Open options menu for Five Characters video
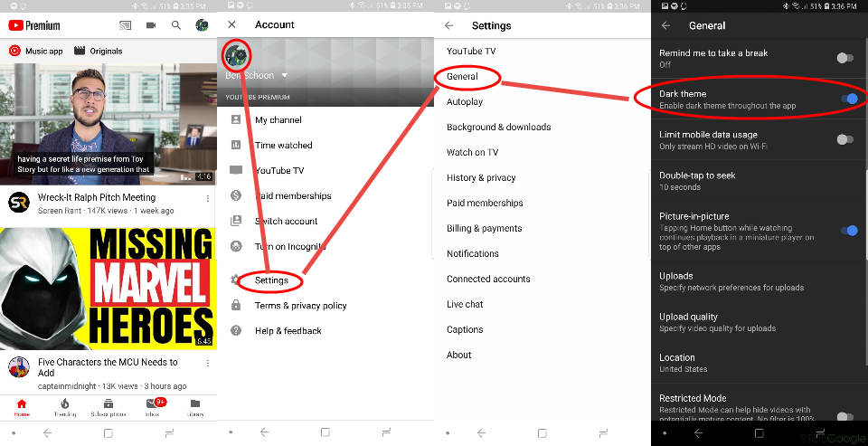The image size is (868, 446). [208, 364]
